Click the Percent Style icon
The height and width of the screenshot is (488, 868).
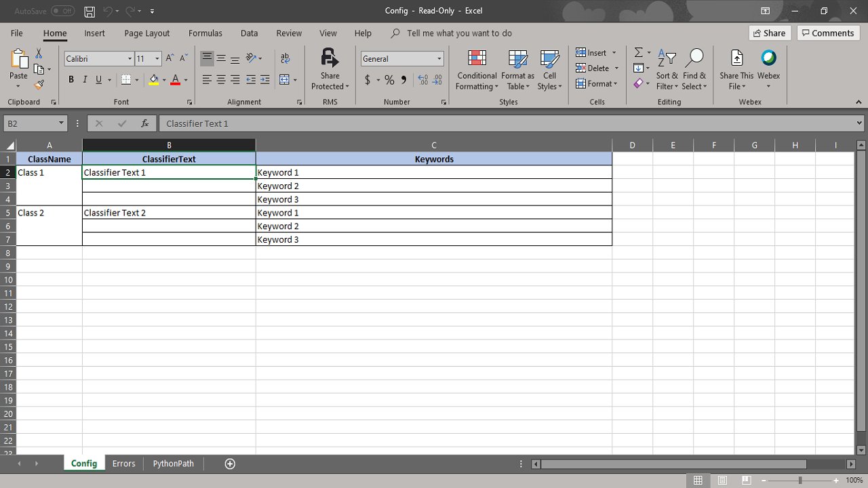point(389,80)
